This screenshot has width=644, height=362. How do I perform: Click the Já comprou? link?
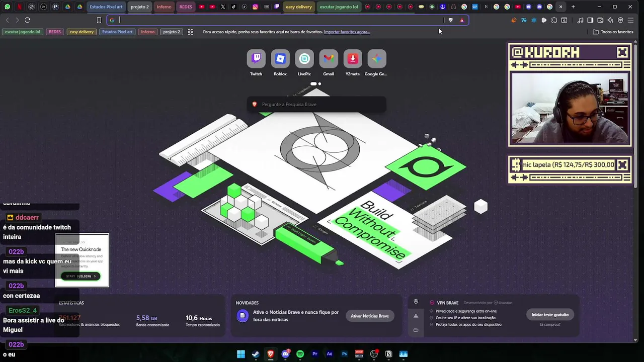550,325
